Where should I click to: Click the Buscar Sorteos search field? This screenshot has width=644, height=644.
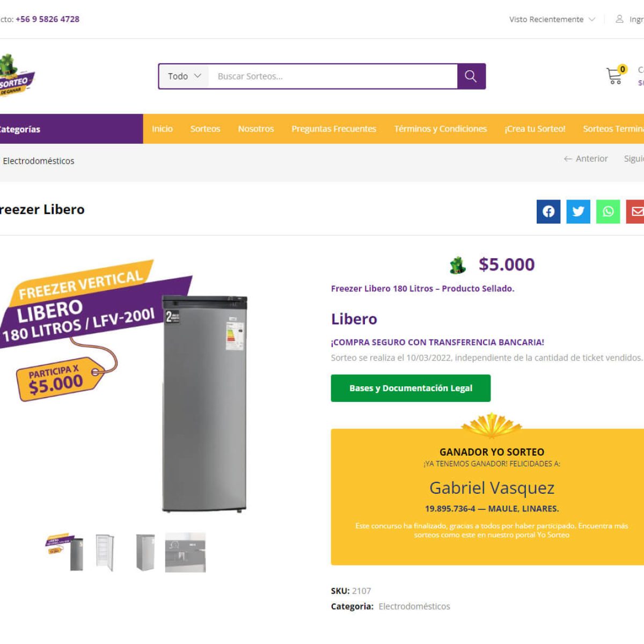[333, 76]
